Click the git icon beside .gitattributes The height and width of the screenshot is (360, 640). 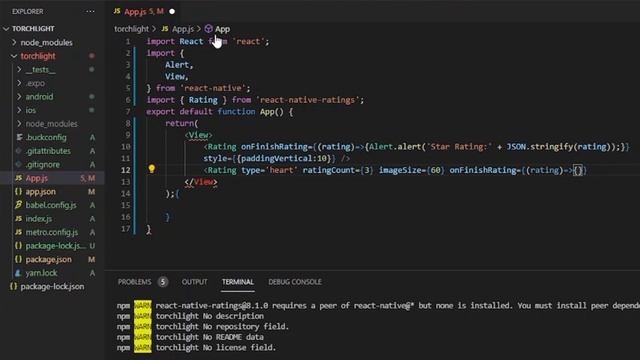click(x=18, y=151)
